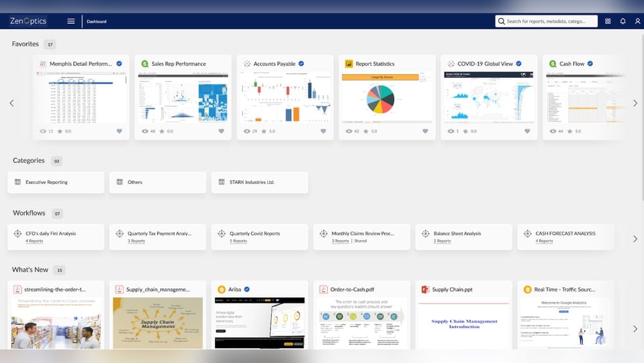
Task: Open the Ariba report thumbnail
Action: pos(260,323)
